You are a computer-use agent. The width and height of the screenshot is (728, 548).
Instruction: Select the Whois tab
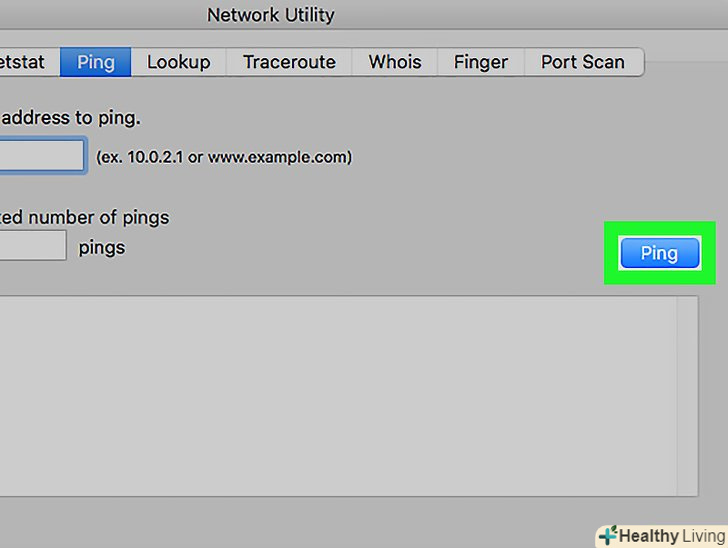click(395, 62)
